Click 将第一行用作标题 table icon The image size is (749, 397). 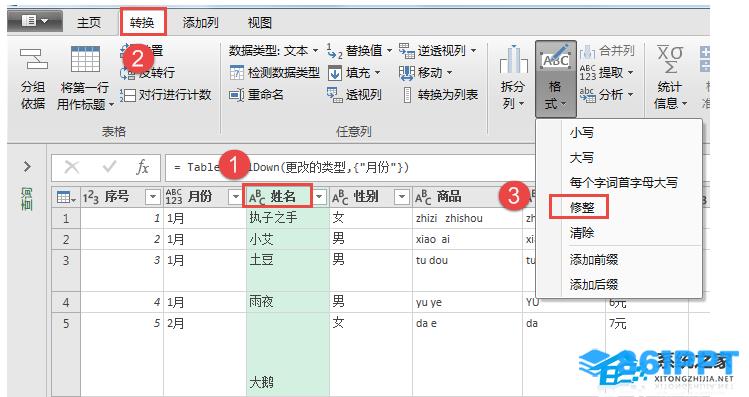click(85, 60)
